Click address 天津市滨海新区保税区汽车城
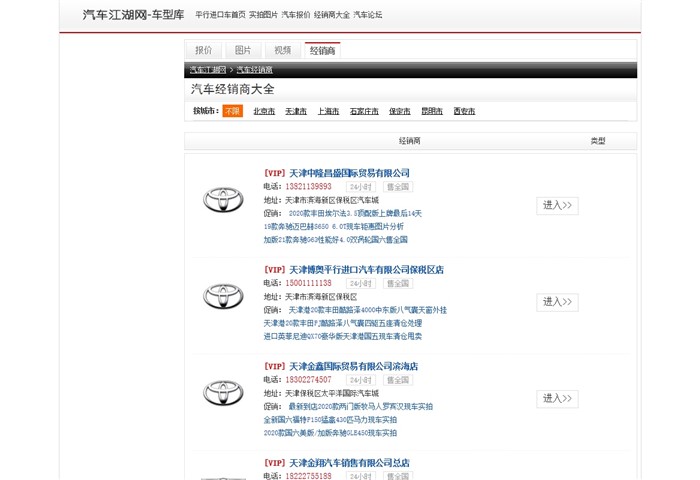 coord(332,200)
